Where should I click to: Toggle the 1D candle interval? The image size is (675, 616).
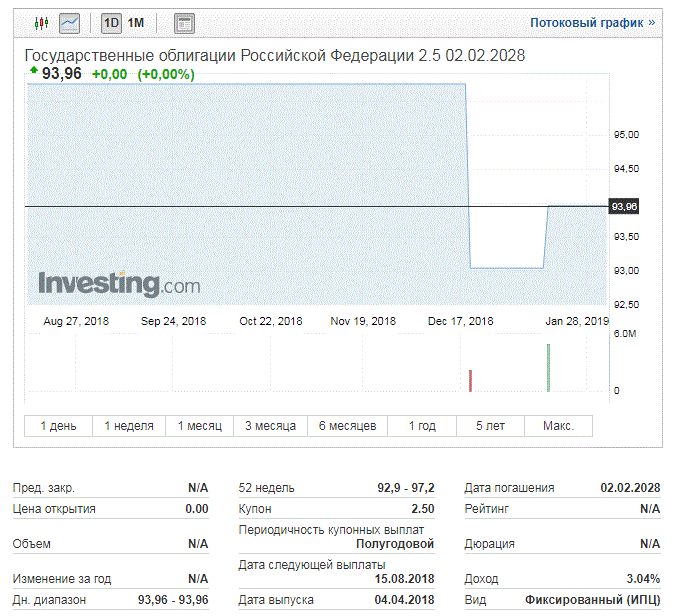[112, 22]
